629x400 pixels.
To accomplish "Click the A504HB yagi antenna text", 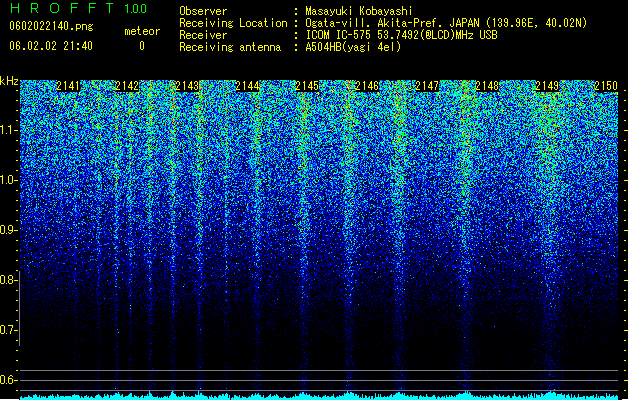I will tap(353, 47).
